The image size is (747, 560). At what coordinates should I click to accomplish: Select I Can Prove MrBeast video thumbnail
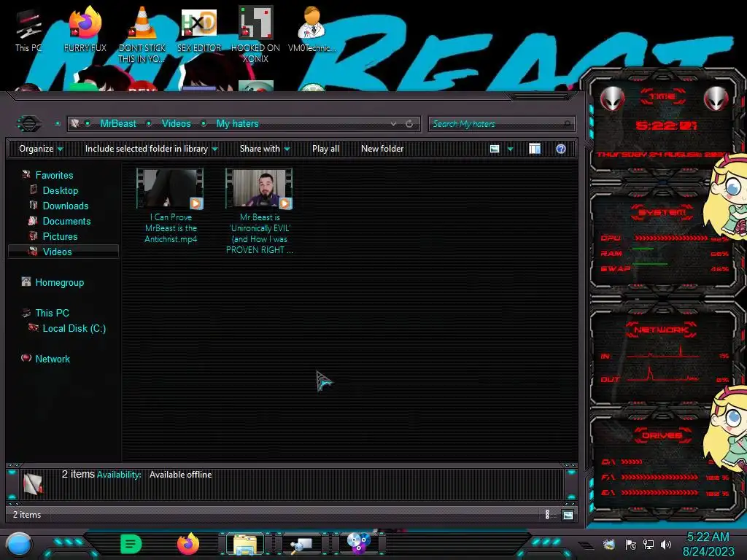click(170, 189)
